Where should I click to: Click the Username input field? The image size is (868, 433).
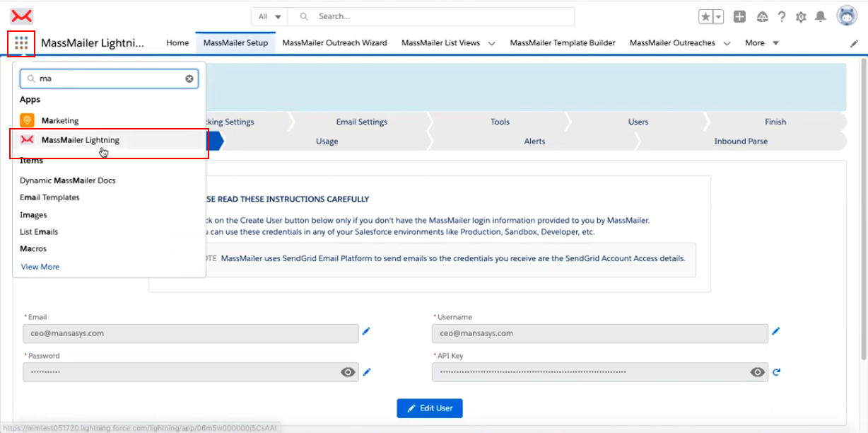pyautogui.click(x=600, y=333)
